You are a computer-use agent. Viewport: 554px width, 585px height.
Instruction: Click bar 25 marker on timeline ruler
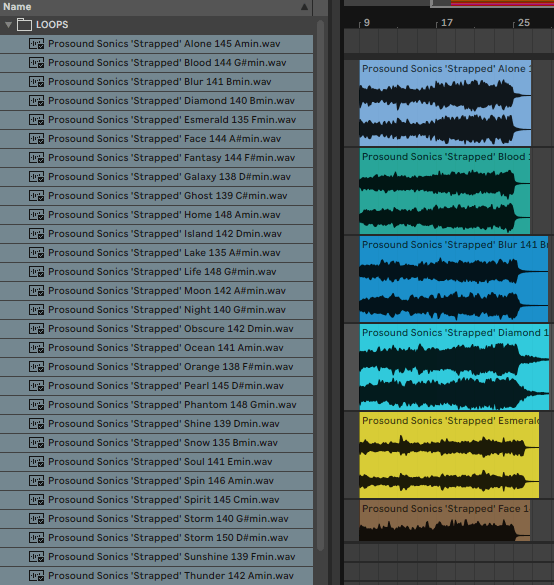pyautogui.click(x=522, y=23)
